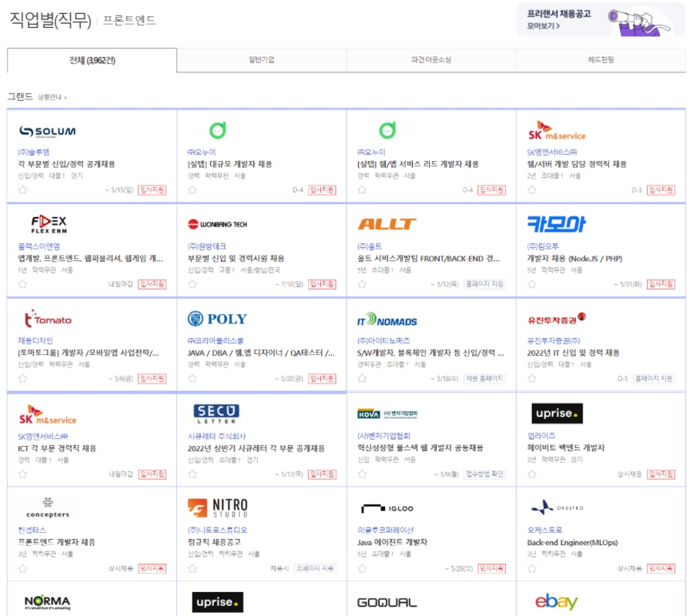
Task: Click the SK m&service logo on the 웹/서버 개발 담당 card
Action: pyautogui.click(x=557, y=131)
